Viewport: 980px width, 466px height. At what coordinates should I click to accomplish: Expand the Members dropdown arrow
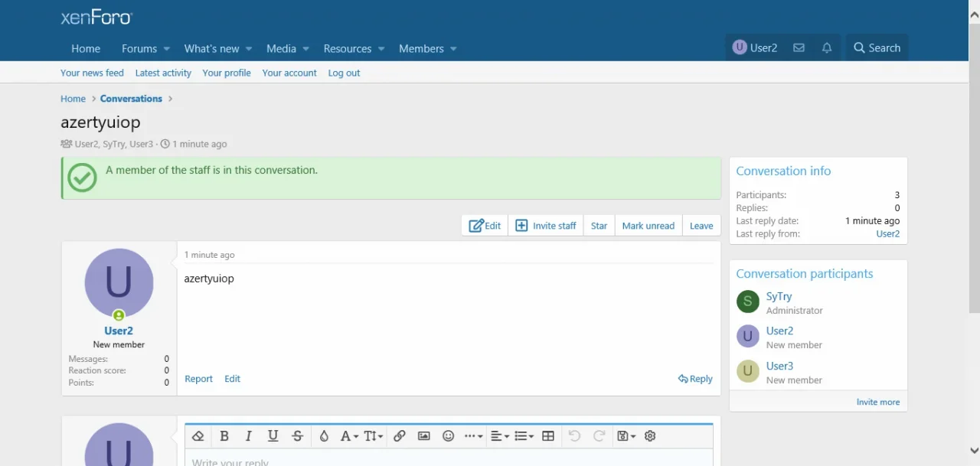[453, 49]
